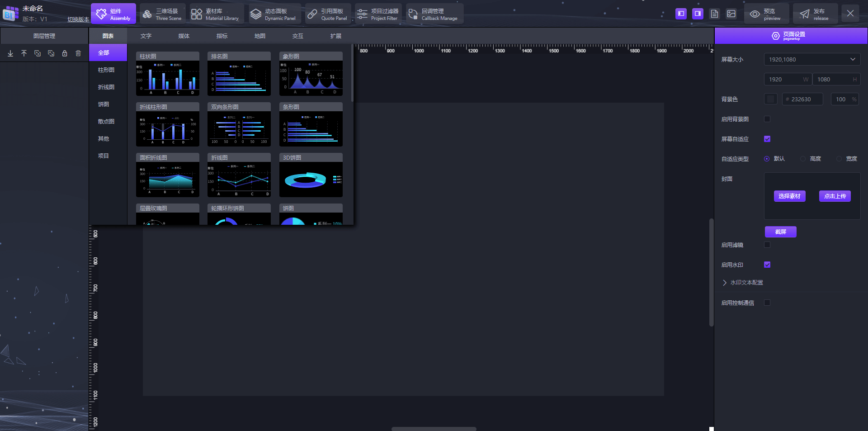Switch to the 扩展 tab

[336, 36]
